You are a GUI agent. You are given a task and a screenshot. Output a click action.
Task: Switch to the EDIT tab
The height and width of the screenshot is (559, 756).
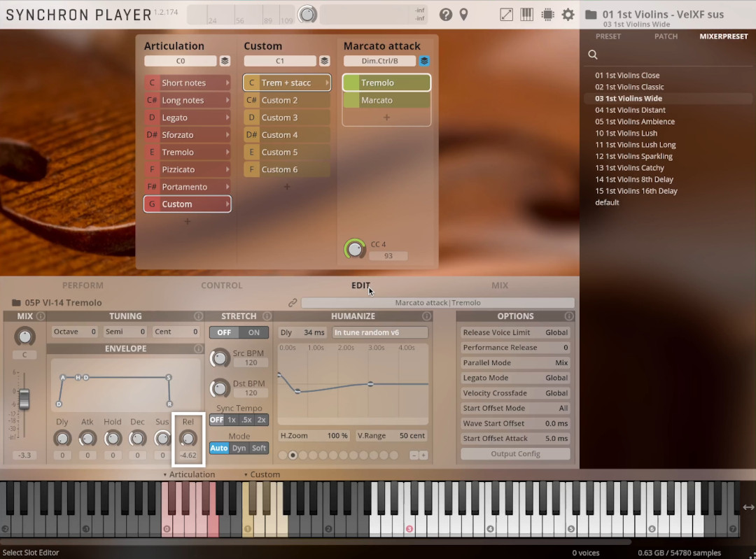360,285
